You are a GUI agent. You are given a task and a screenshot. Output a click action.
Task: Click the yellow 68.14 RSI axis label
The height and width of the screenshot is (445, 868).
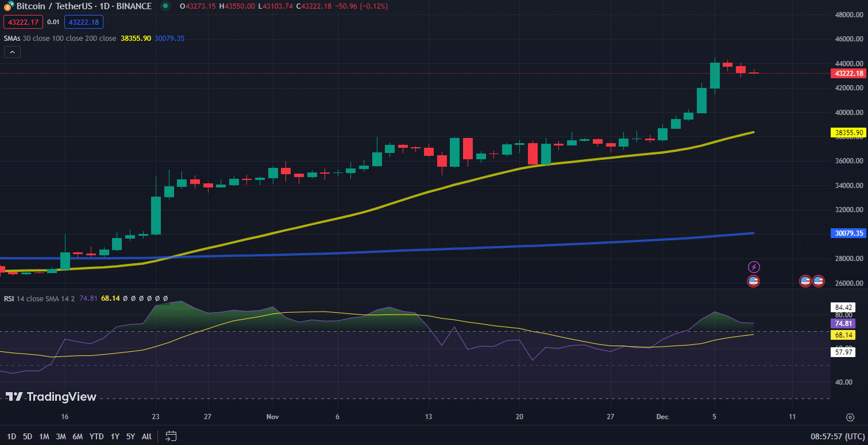coord(843,334)
